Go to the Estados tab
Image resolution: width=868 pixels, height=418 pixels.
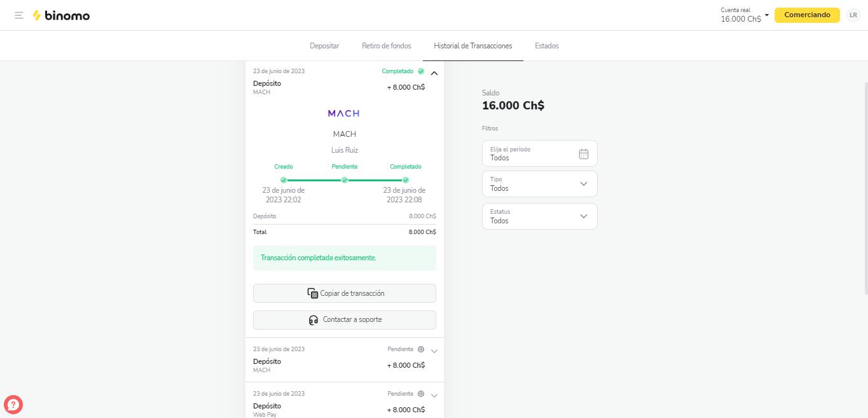547,46
